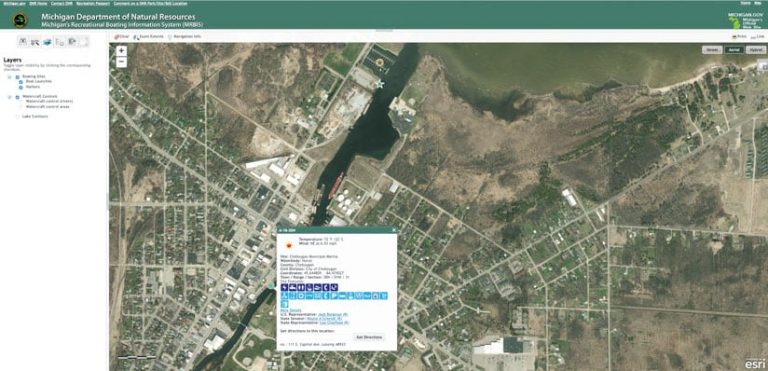
Task: Select the fourth tool icon in left panel toolbar
Action: [x=59, y=42]
